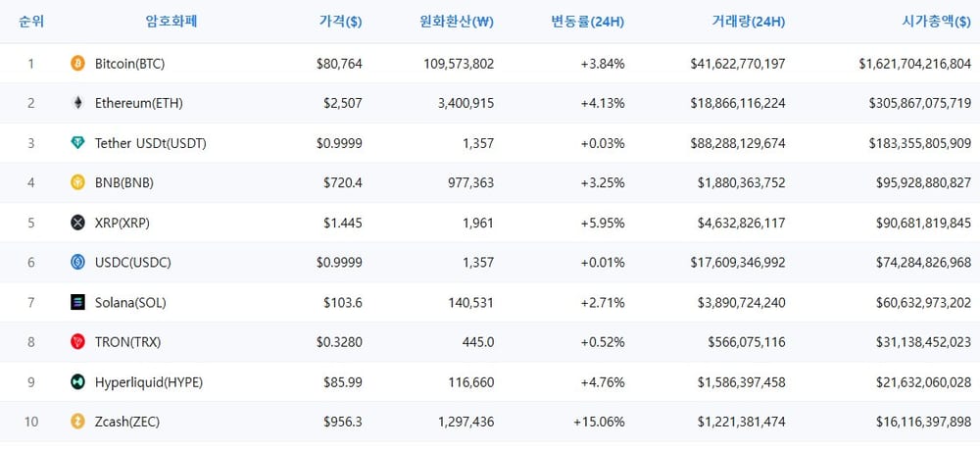980x450 pixels.
Task: Select Zcash price $956.3
Action: click(x=342, y=422)
